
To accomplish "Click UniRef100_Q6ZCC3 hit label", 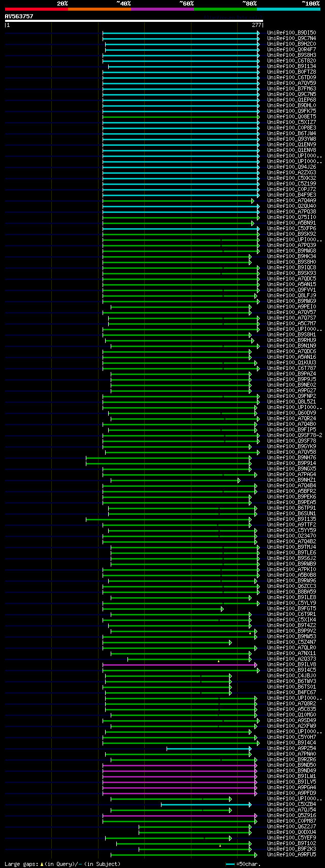I will (x=291, y=586).
